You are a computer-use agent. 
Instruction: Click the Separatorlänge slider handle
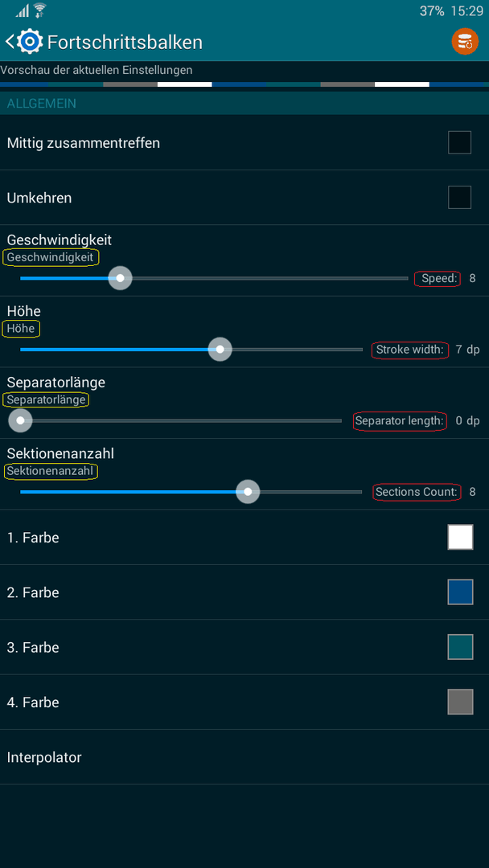coord(20,420)
